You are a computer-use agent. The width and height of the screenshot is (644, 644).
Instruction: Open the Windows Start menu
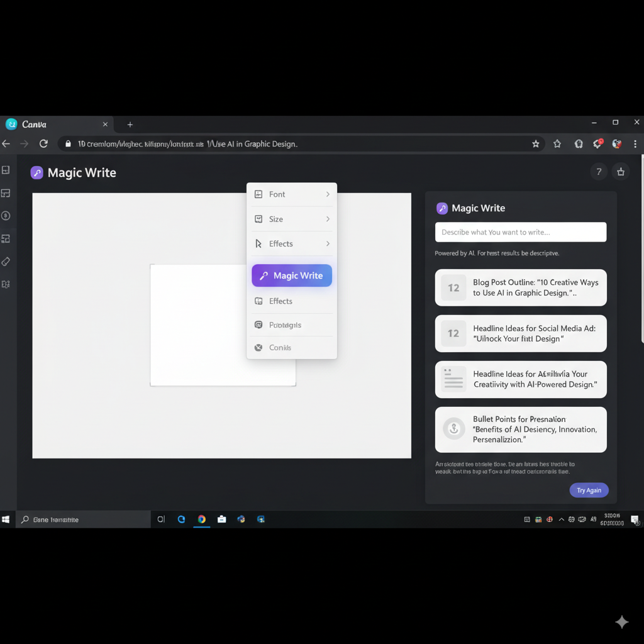tap(6, 519)
